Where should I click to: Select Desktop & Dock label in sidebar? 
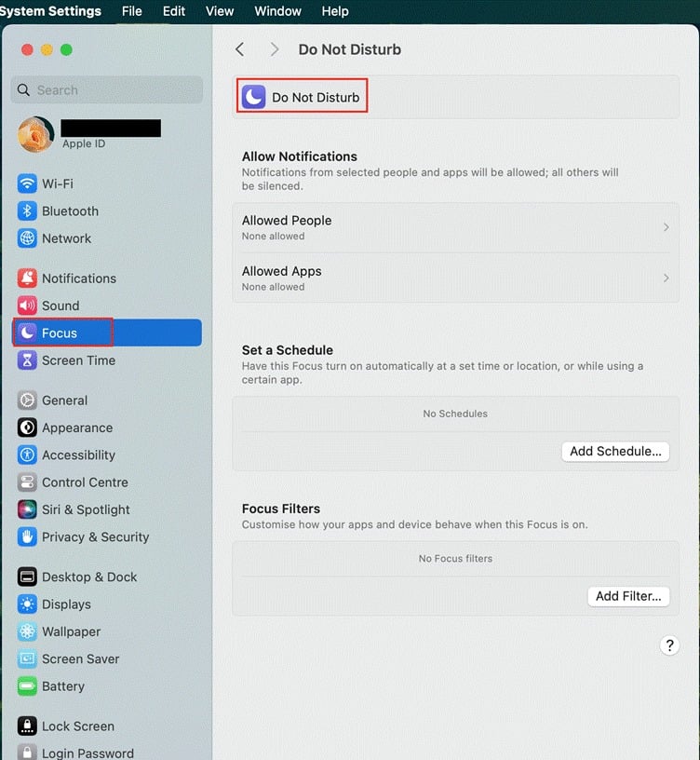[x=89, y=577]
